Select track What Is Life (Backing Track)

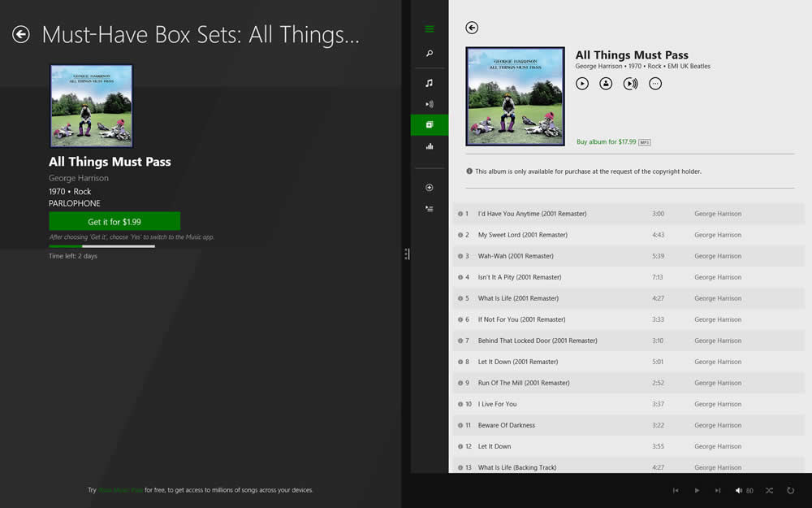(x=628, y=466)
